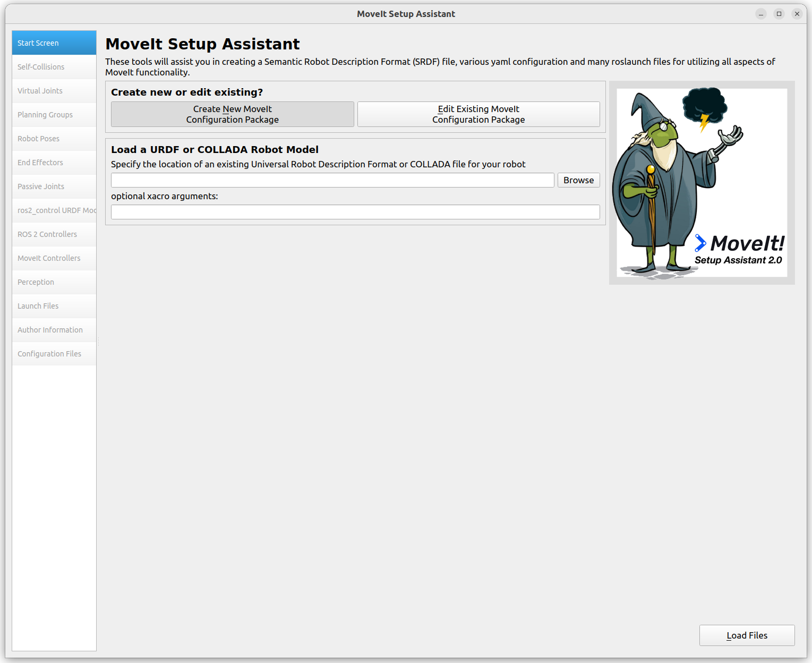Click the optional xacro arguments field

(355, 212)
